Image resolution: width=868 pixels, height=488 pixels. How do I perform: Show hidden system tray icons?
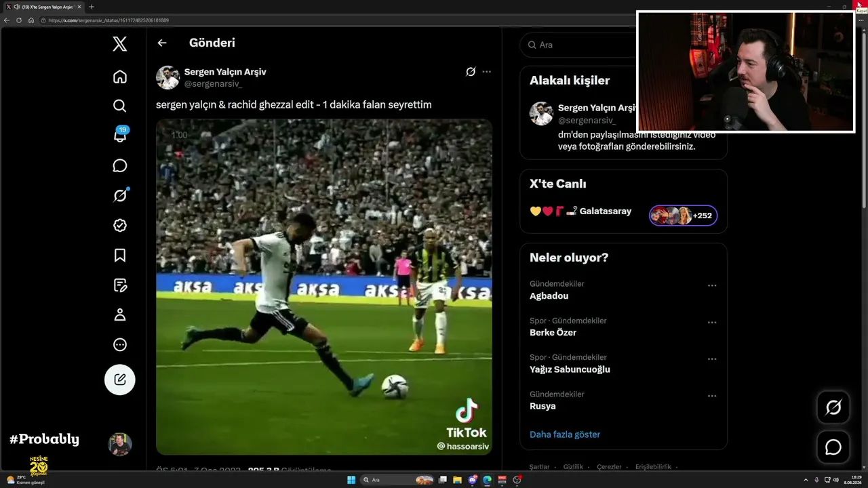point(806,480)
